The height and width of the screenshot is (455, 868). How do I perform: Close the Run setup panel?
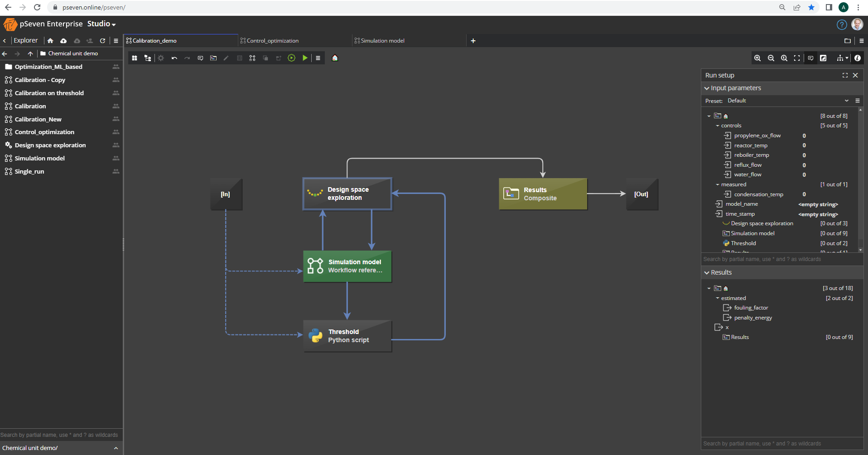point(855,75)
